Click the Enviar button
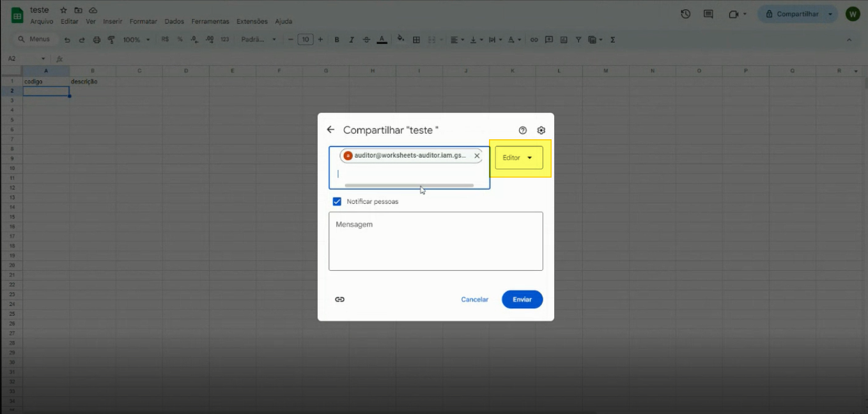The image size is (868, 414). (x=522, y=300)
